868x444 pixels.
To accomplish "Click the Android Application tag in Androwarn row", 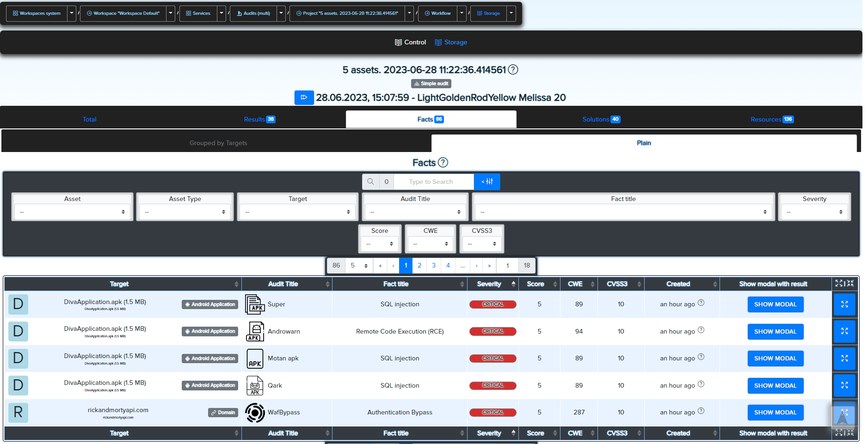I will [210, 331].
